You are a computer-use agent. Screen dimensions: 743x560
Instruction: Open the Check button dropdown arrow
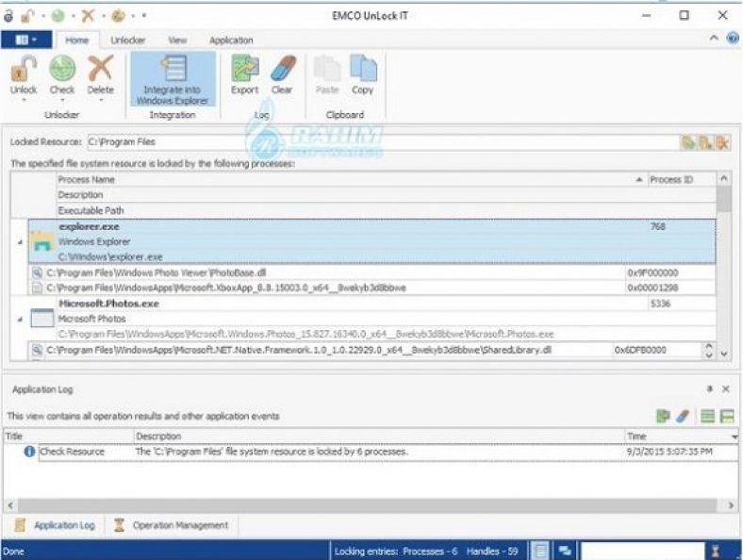pos(62,101)
